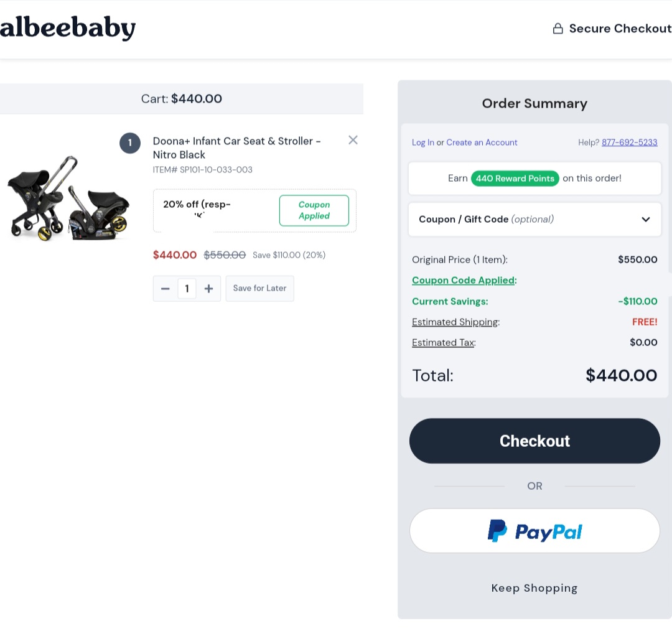Viewport: 672px width, 631px height.
Task: Open the Doona stroller product thumbnail
Action: pyautogui.click(x=68, y=197)
